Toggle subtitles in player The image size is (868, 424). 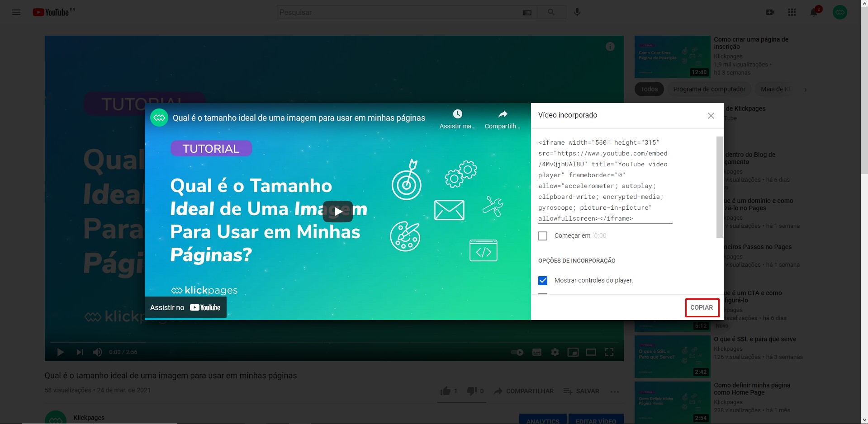tap(537, 352)
